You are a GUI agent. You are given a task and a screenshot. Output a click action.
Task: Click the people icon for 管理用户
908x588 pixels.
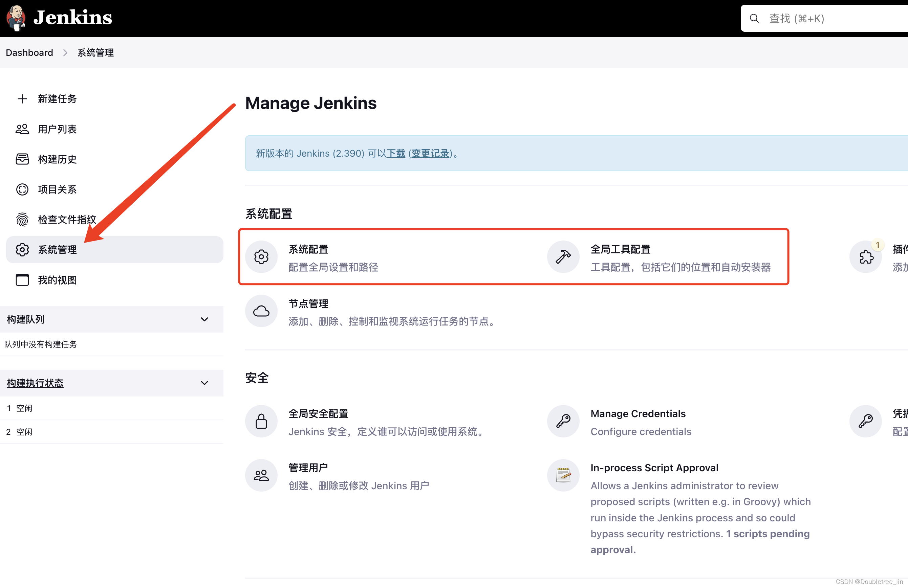pos(261,476)
